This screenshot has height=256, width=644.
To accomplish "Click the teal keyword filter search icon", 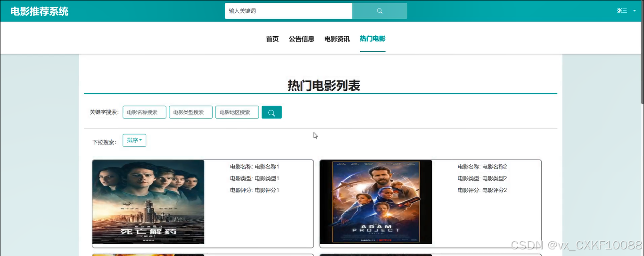I will tap(272, 112).
